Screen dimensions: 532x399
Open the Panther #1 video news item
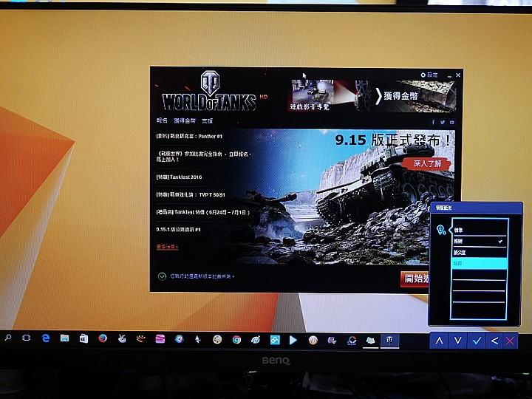[x=189, y=137]
